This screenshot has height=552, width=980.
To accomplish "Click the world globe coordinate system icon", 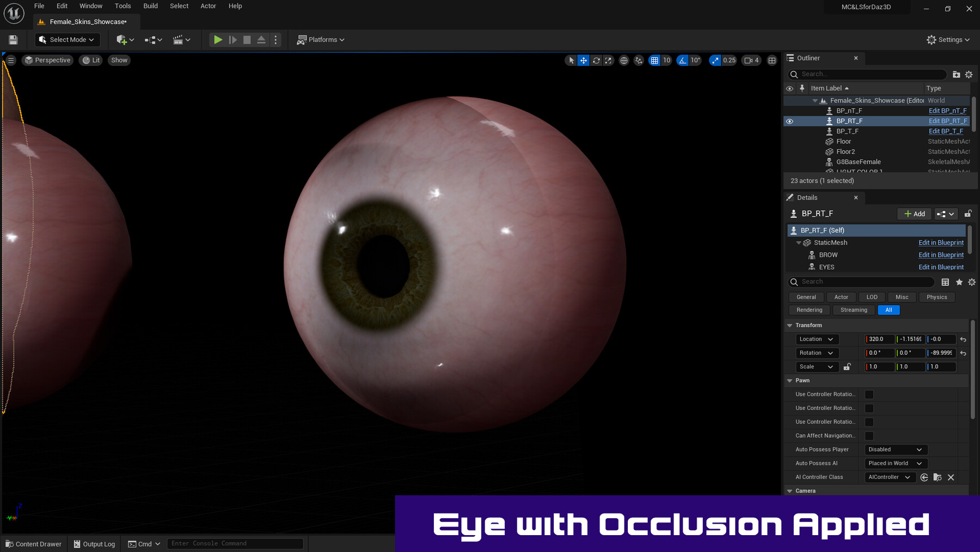I will point(624,60).
